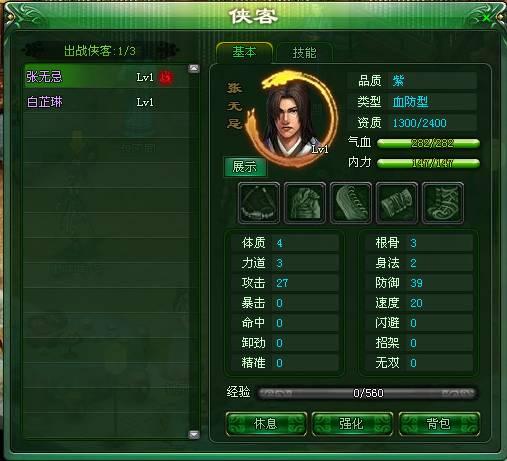
Task: Click the 展示 button
Action: point(245,166)
